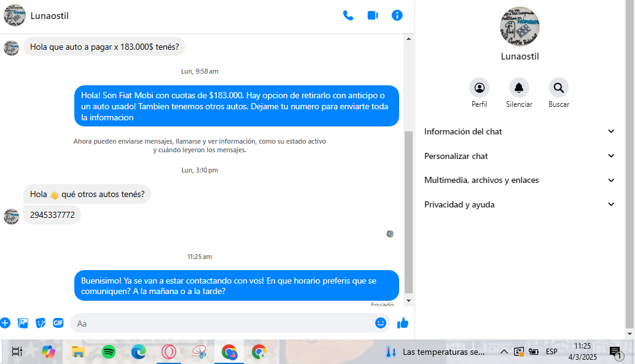Viewport: 635px width, 364px height.
Task: Open the GIF picker
Action: coord(58,323)
